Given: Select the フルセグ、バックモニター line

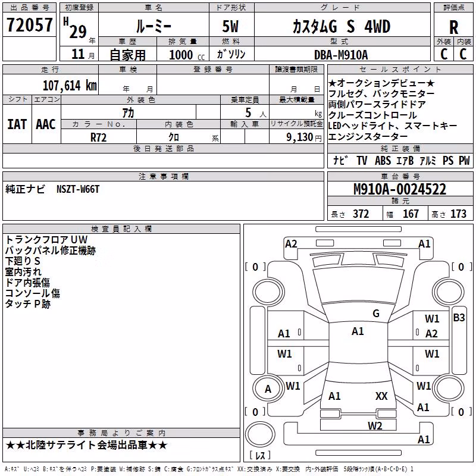Looking at the screenshot, I should (x=381, y=93).
